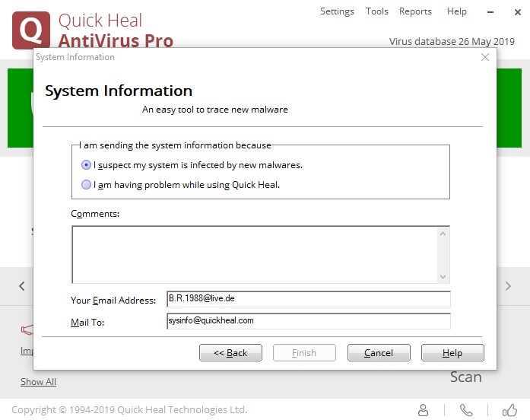The width and height of the screenshot is (530, 420).
Task: Click the megaphone news icon behind dialog
Action: (27, 329)
